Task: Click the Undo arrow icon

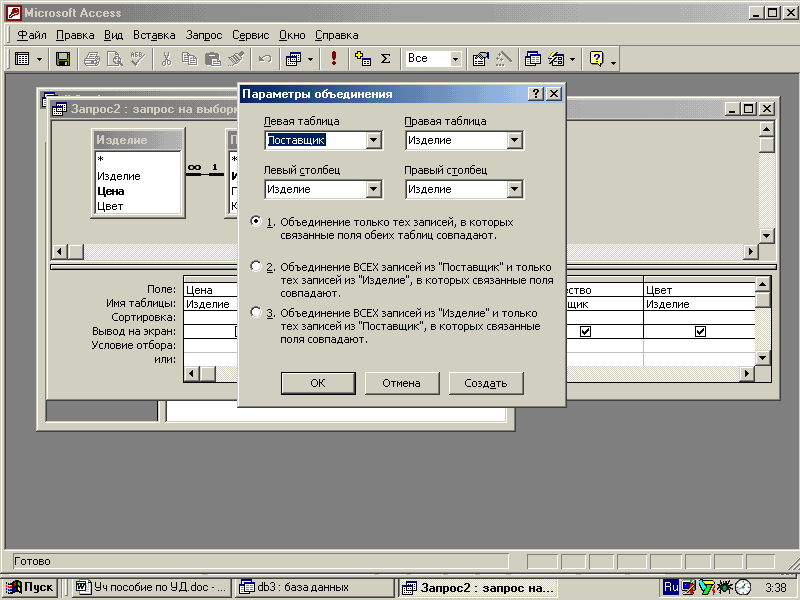Action: click(x=265, y=59)
